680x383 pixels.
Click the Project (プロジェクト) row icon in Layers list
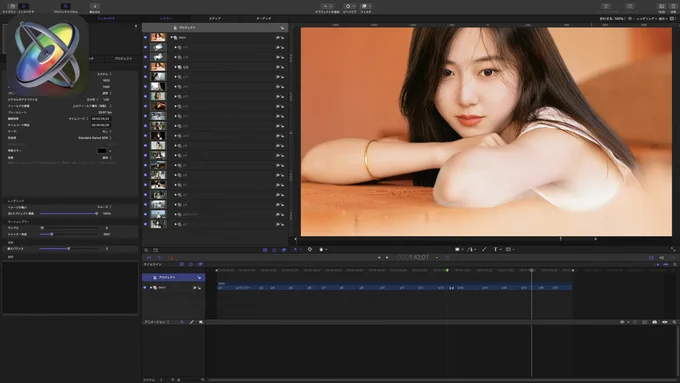175,28
